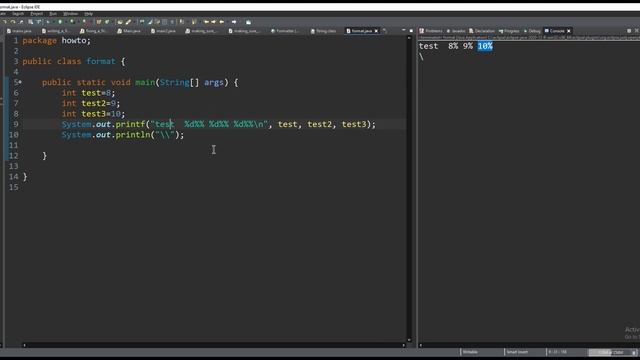Click "String[]" in main method signature

pyautogui.click(x=179, y=82)
